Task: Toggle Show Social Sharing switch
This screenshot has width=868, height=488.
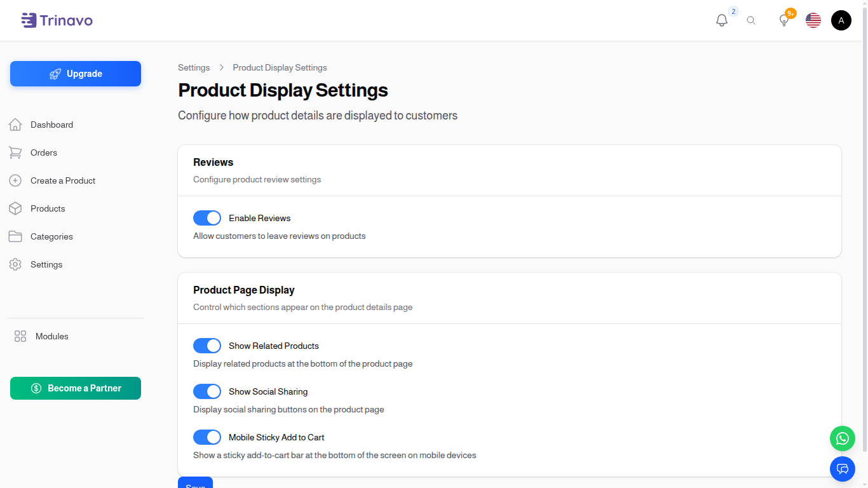Action: (x=207, y=391)
